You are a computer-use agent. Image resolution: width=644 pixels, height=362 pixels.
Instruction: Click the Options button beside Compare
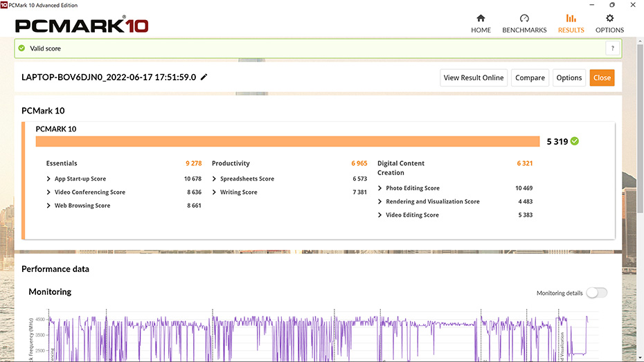(x=569, y=78)
